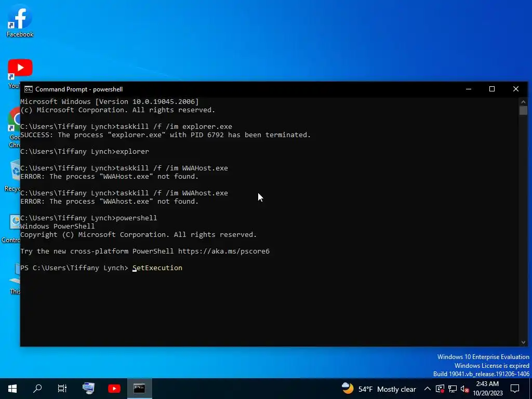Select the Google Chrome desktop icon
Viewport: 532px width, 399px height.
(14, 127)
